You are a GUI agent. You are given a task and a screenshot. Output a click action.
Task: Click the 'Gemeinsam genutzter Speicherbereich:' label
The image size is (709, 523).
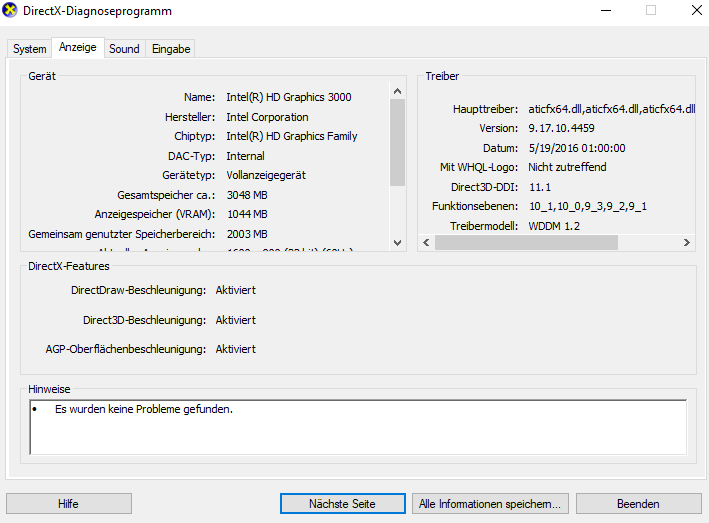[x=122, y=234]
